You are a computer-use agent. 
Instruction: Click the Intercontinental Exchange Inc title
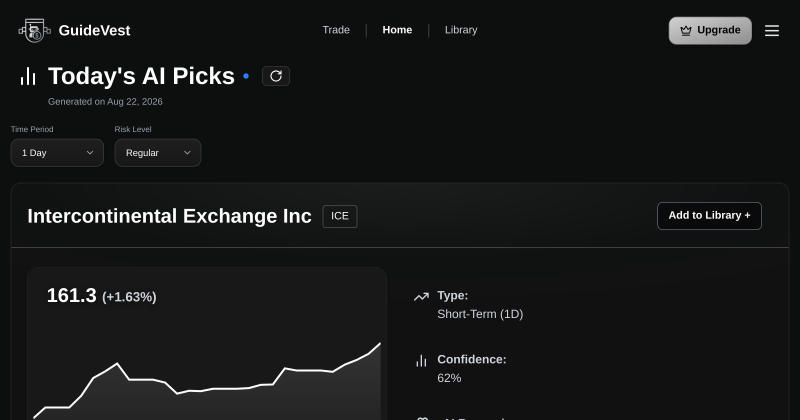tap(169, 216)
